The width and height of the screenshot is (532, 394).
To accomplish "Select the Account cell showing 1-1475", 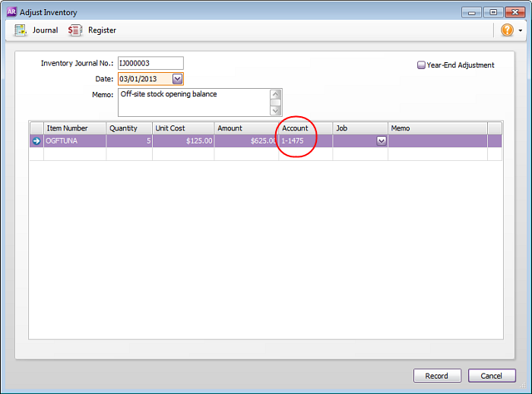I will pos(305,140).
